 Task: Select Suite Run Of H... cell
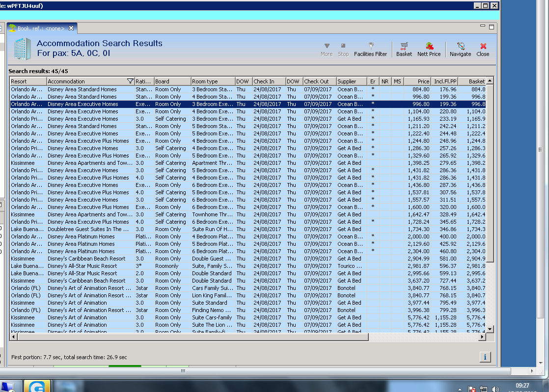tap(213, 229)
